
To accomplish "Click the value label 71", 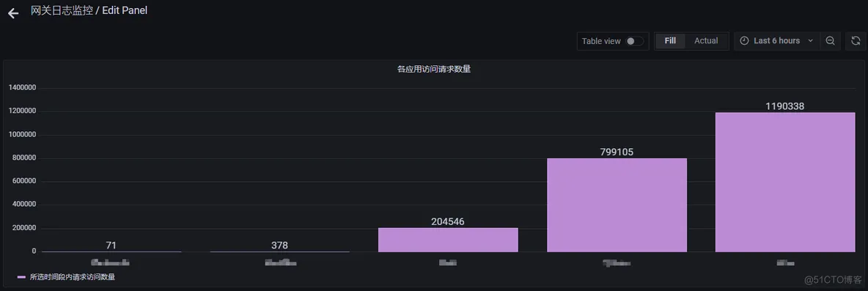I will tap(111, 245).
